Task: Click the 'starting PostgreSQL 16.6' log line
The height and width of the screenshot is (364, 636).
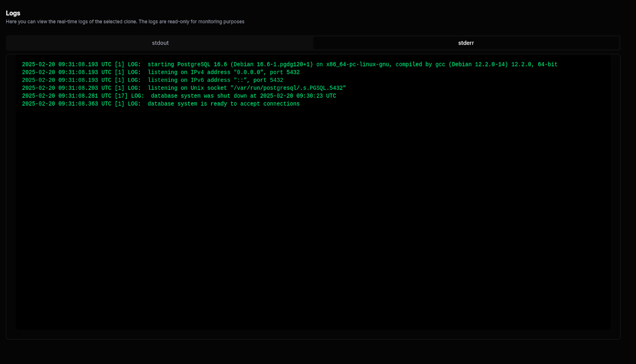Action: point(289,64)
